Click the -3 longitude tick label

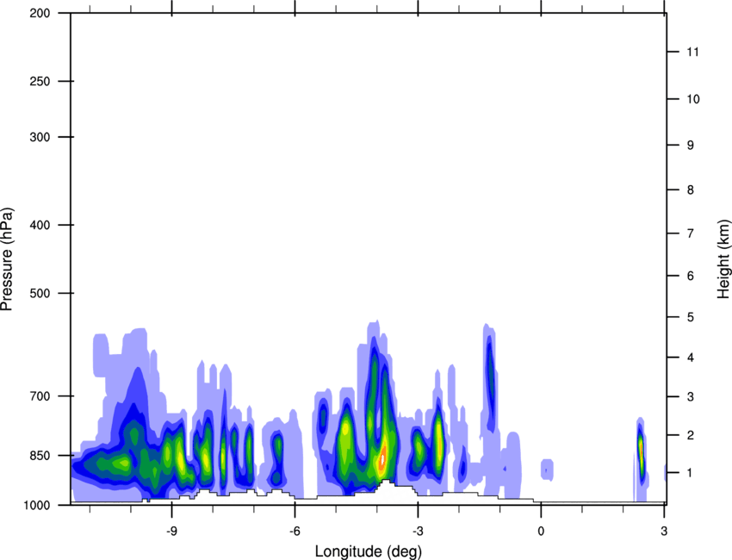click(418, 531)
